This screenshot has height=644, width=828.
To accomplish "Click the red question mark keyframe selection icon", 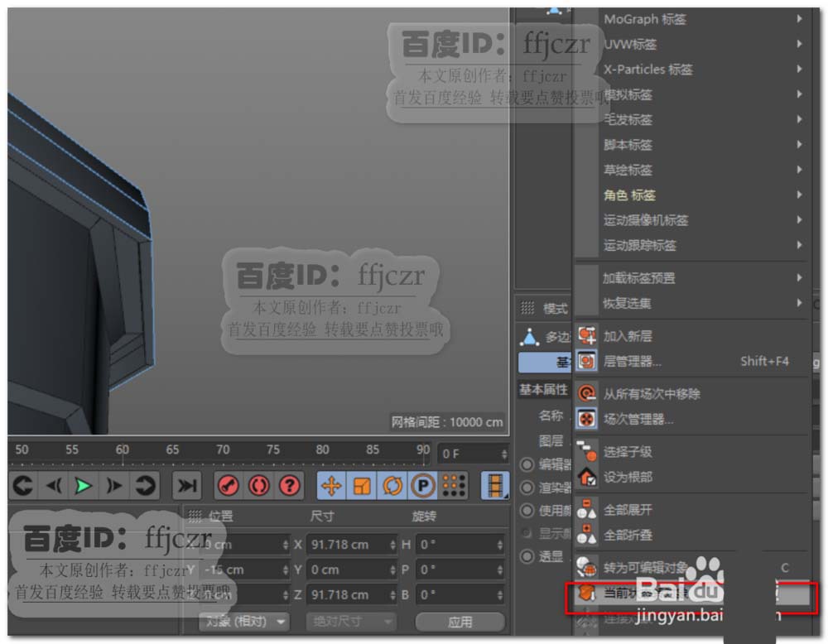I will [x=289, y=485].
